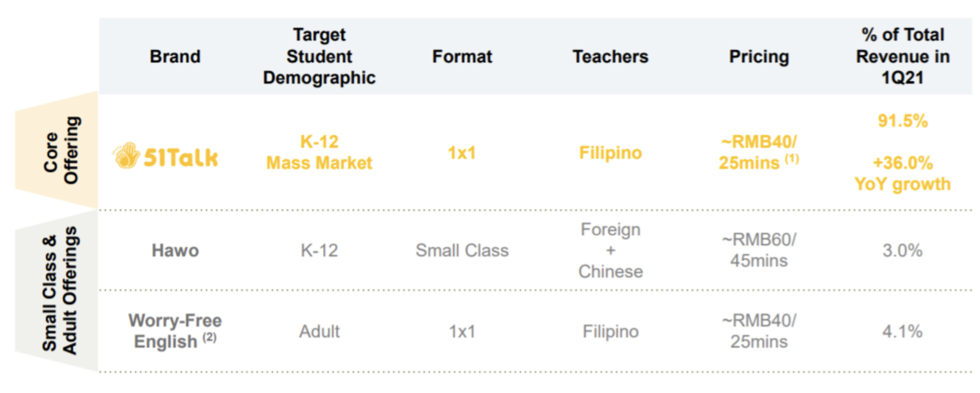
Task: Click the Hawo brand cell
Action: tap(175, 251)
